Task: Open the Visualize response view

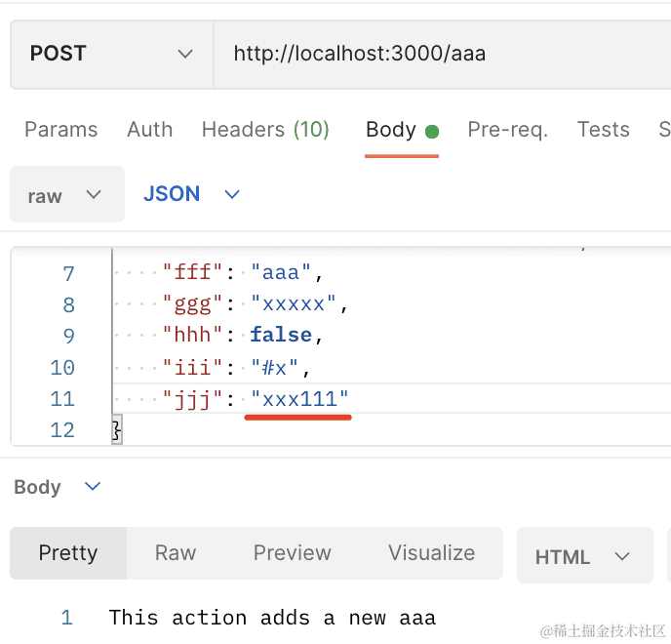Action: coord(431,553)
